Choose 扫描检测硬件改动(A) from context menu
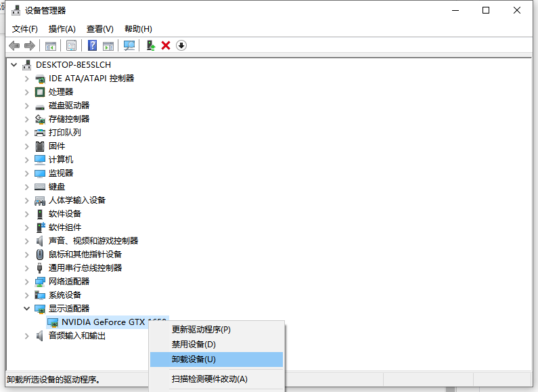The height and width of the screenshot is (392, 538). coord(217,379)
